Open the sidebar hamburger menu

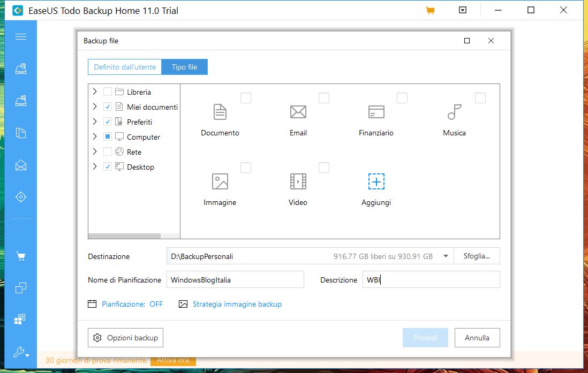click(x=21, y=36)
